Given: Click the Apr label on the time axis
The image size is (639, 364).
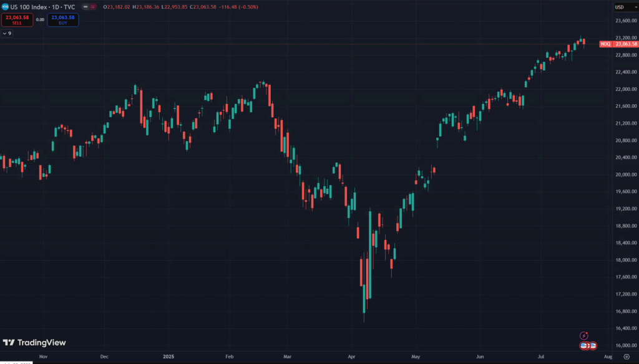Looking at the screenshot, I should (351, 357).
